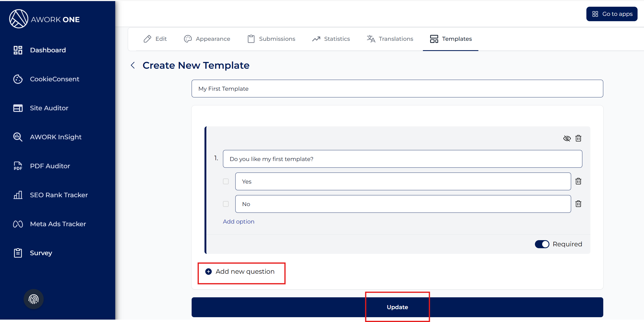This screenshot has width=644, height=322.
Task: Toggle the question visibility eye icon
Action: 567,138
